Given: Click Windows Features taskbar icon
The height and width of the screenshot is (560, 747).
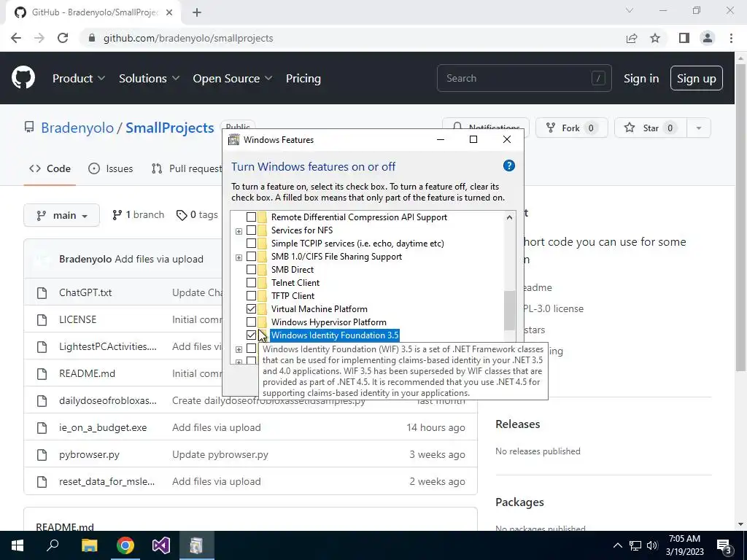Looking at the screenshot, I should [196, 545].
